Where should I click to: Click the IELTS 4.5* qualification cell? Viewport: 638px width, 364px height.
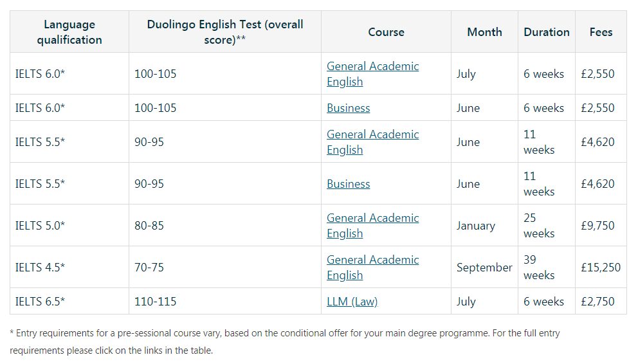40,268
